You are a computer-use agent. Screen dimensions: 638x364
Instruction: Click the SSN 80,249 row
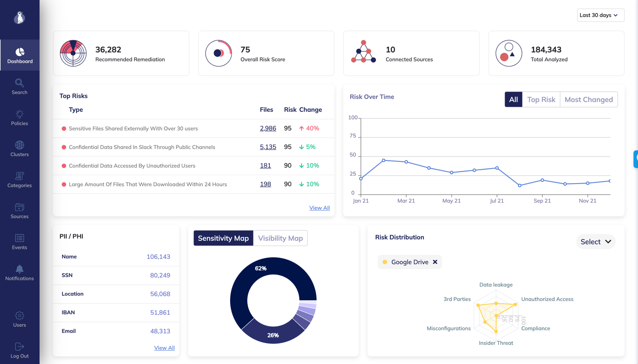pyautogui.click(x=116, y=275)
